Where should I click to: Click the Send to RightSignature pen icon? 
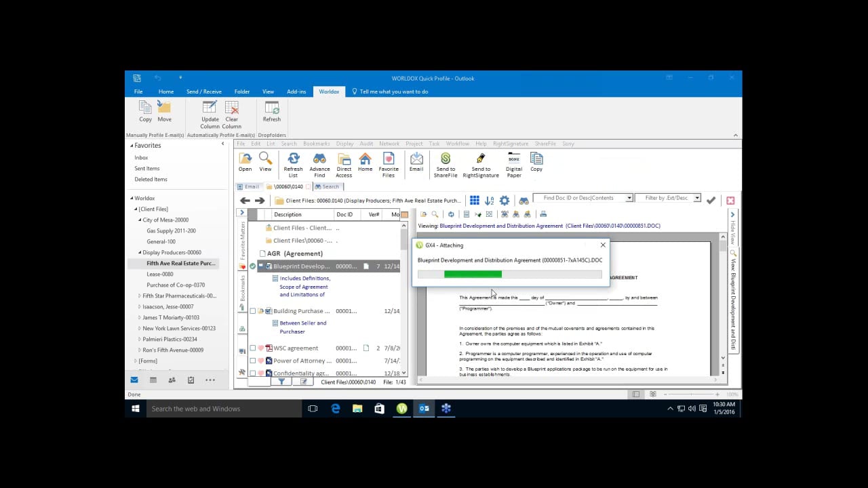coord(481,159)
